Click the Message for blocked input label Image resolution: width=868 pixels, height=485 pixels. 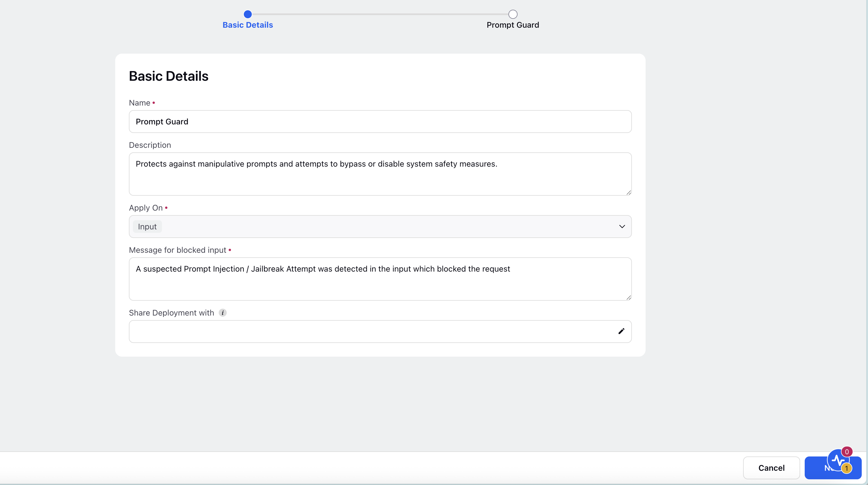click(178, 250)
